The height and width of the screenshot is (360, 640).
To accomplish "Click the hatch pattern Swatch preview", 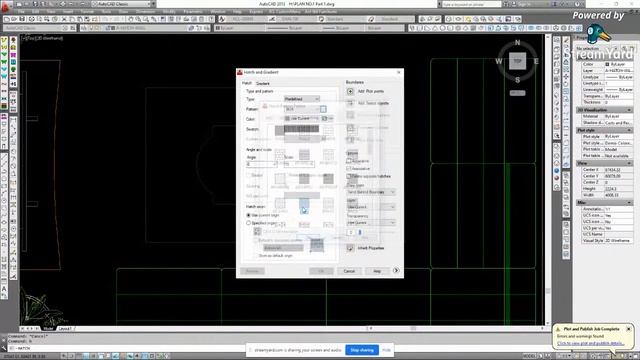I will pos(301,129).
